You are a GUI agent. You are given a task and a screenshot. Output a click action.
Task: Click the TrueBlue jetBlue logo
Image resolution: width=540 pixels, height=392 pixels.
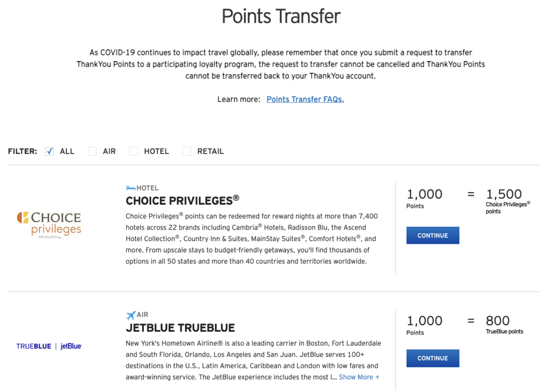(x=49, y=346)
